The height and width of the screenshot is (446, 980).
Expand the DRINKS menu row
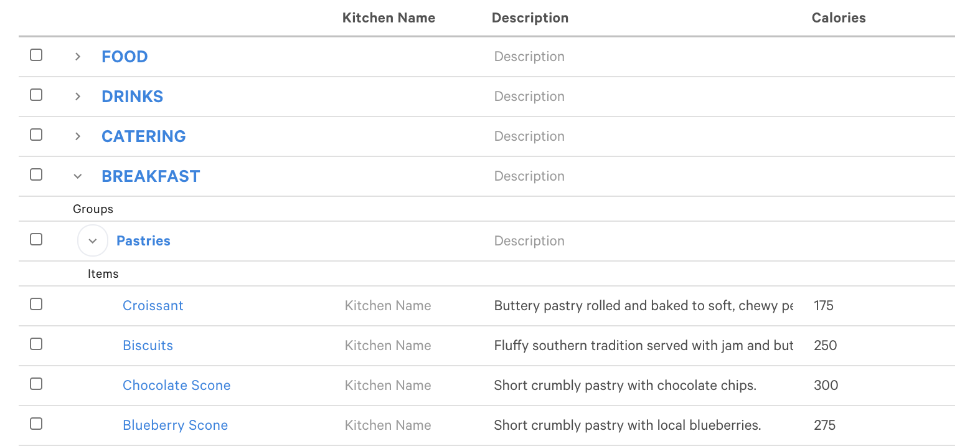(x=78, y=97)
